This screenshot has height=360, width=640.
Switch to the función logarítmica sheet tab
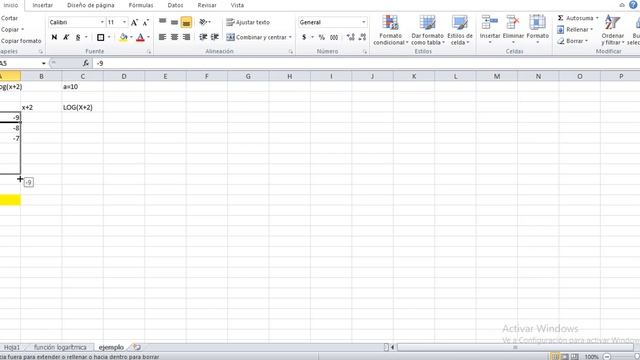coord(60,347)
